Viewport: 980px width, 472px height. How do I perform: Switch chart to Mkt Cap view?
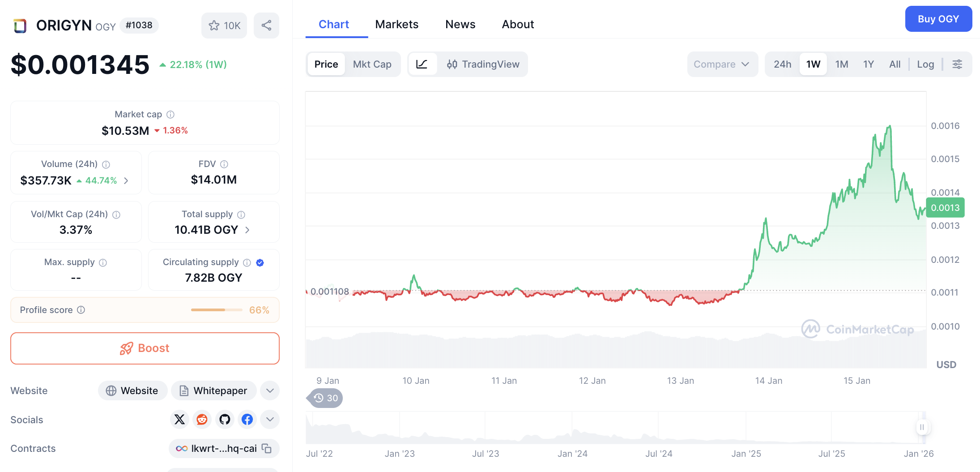coord(372,64)
